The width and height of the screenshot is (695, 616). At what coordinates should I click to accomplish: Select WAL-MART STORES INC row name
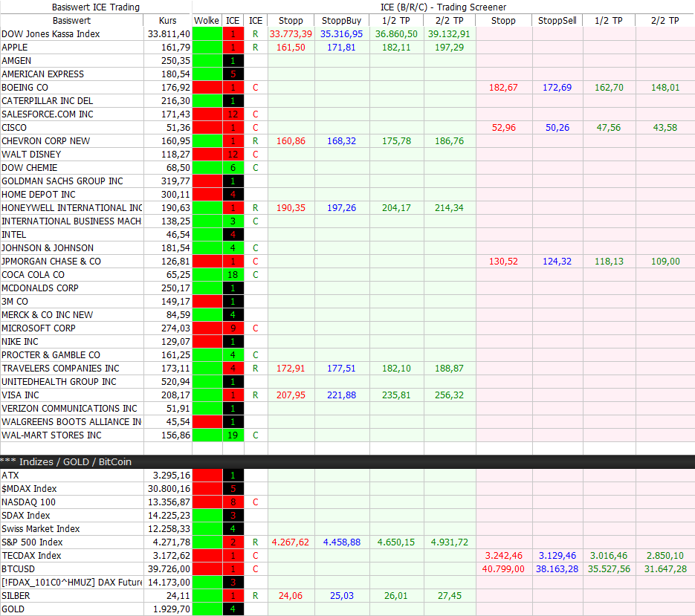(x=51, y=435)
